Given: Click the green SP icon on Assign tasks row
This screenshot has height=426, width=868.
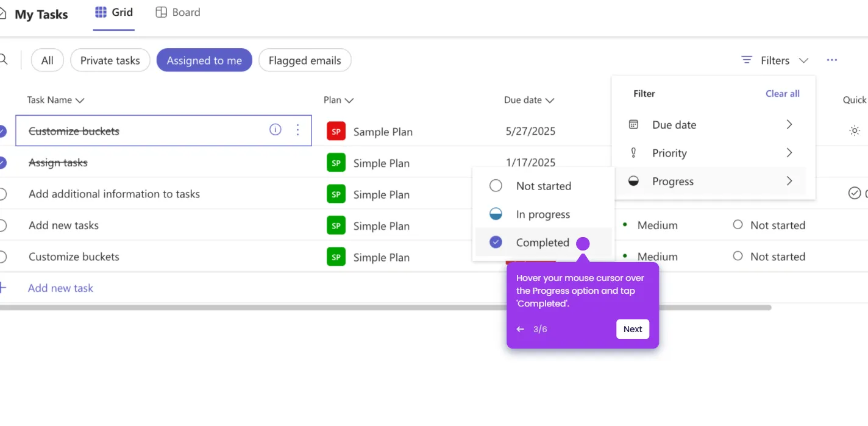Looking at the screenshot, I should 336,163.
